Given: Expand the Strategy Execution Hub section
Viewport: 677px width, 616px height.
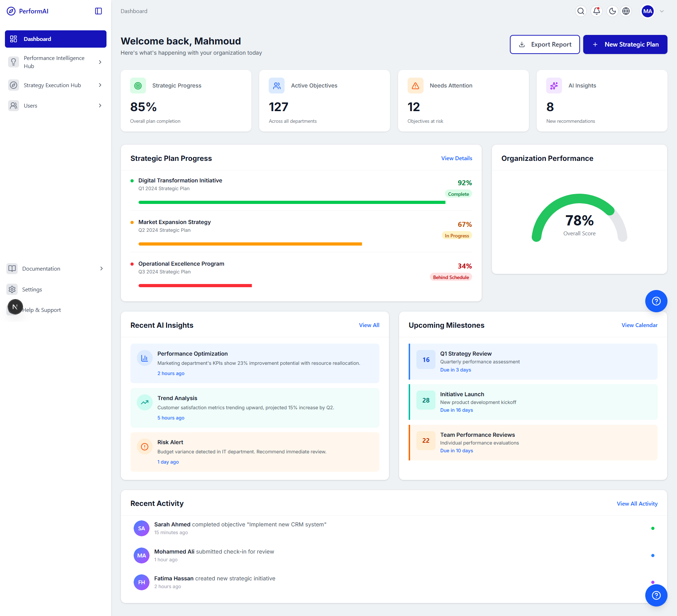Looking at the screenshot, I should [55, 85].
